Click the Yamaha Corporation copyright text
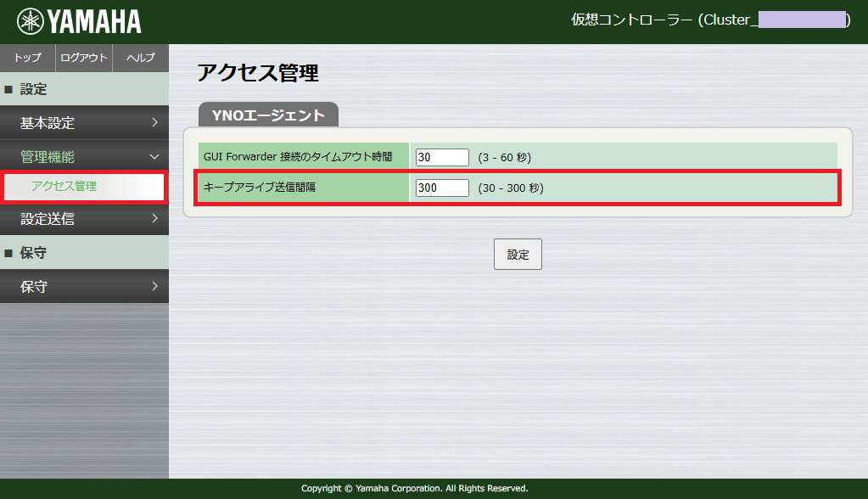 (415, 489)
